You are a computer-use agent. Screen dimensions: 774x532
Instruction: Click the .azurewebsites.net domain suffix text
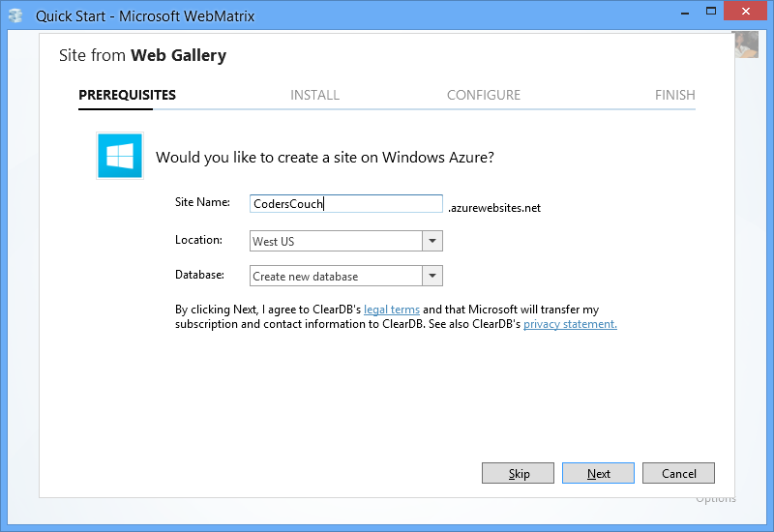[494, 208]
